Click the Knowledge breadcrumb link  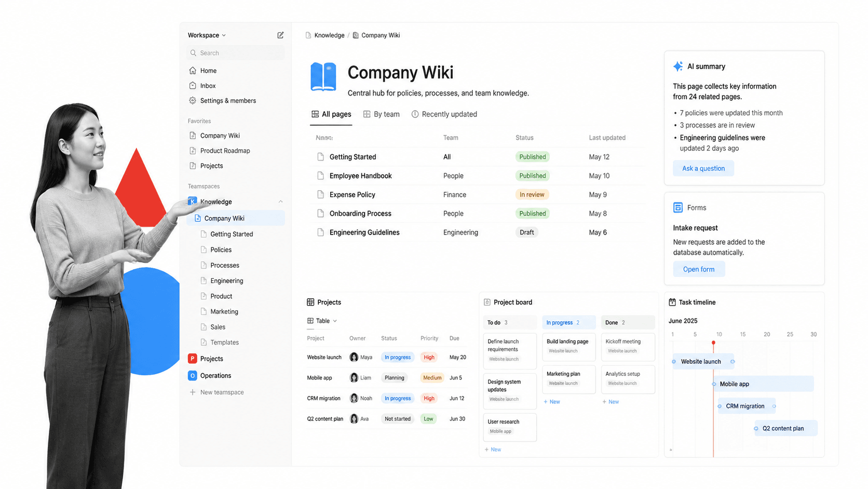pos(329,35)
